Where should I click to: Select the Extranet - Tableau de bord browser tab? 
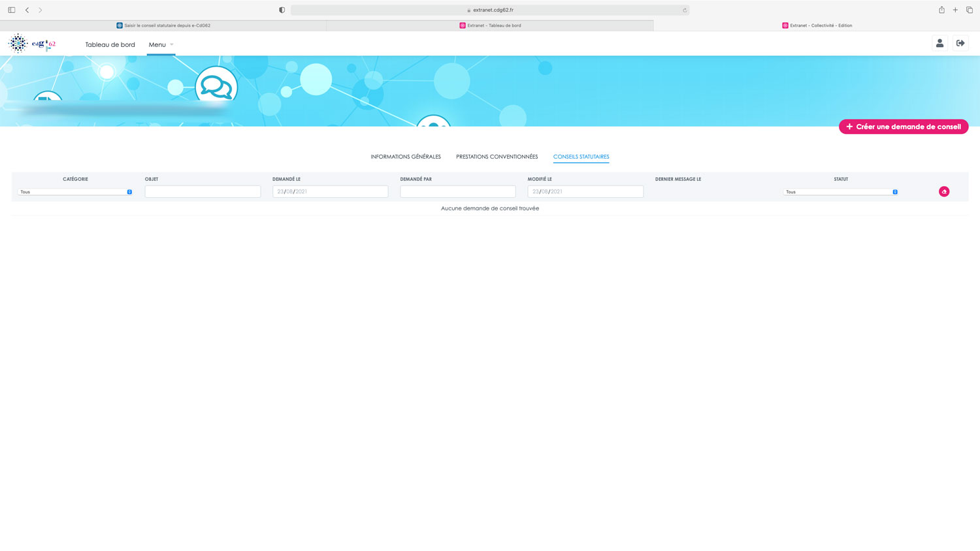(490, 25)
